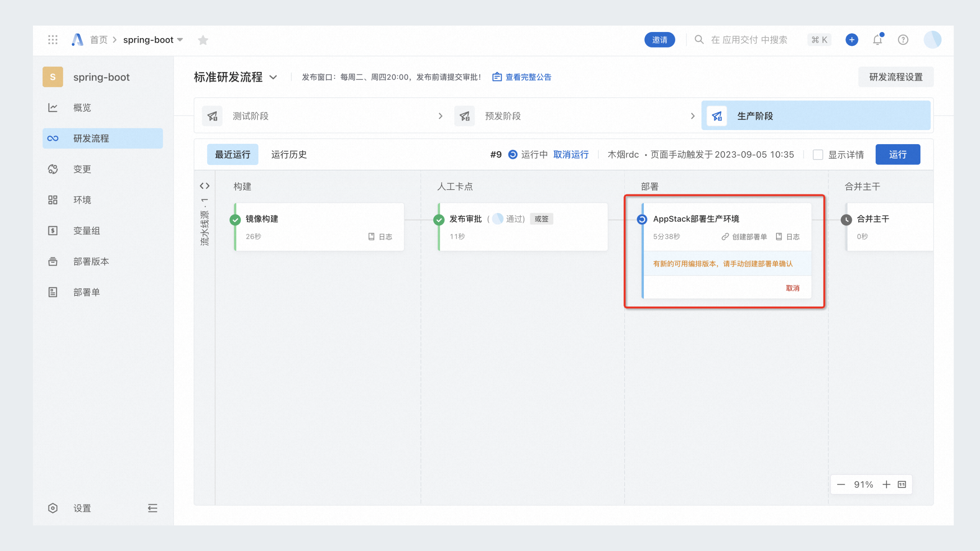Click the 91% zoom level value
The image size is (980, 551).
tap(863, 484)
